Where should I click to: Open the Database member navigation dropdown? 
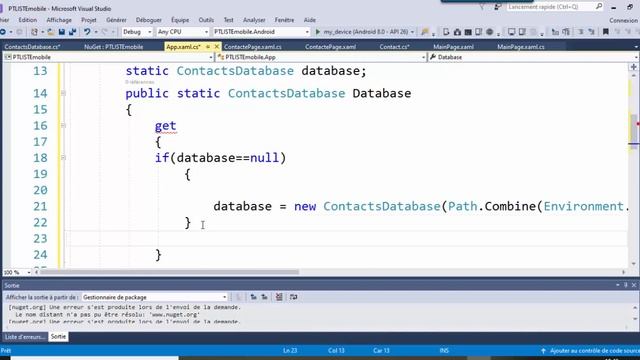533,58
